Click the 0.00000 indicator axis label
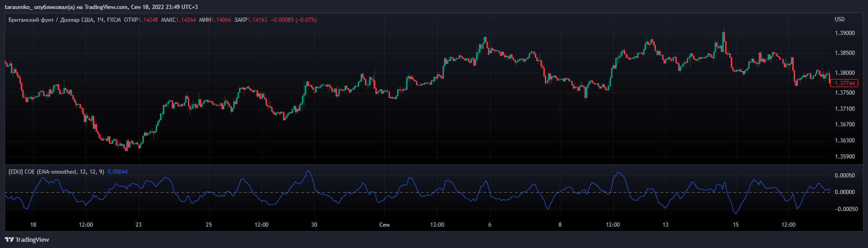 click(845, 192)
